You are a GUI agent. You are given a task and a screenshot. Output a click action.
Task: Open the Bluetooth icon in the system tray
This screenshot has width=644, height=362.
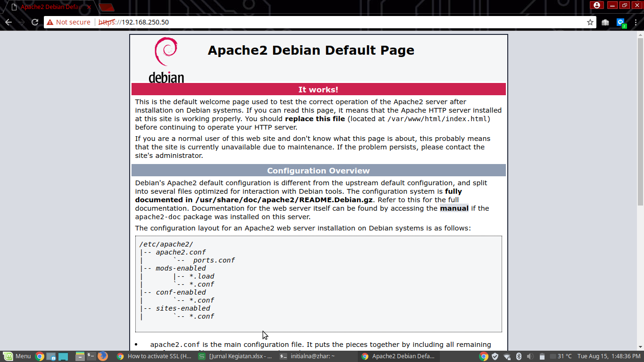(x=519, y=356)
